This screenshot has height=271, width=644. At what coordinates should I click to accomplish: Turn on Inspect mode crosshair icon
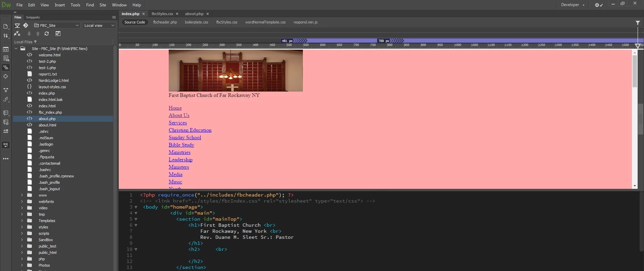(x=5, y=76)
